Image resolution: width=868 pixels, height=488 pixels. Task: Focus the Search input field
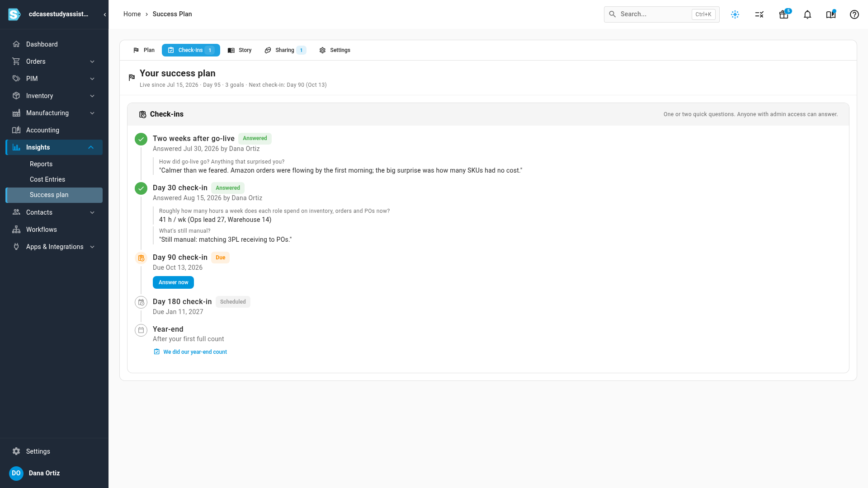click(x=662, y=14)
